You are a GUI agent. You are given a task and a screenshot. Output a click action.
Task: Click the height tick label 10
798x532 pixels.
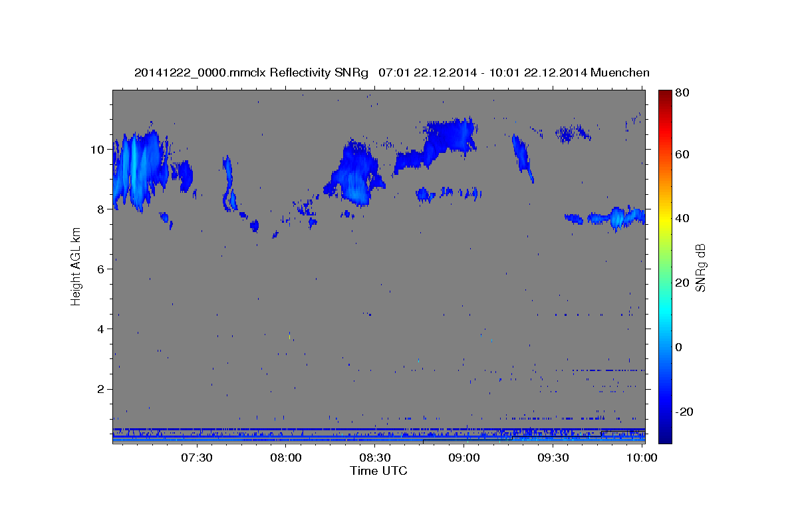click(x=98, y=149)
